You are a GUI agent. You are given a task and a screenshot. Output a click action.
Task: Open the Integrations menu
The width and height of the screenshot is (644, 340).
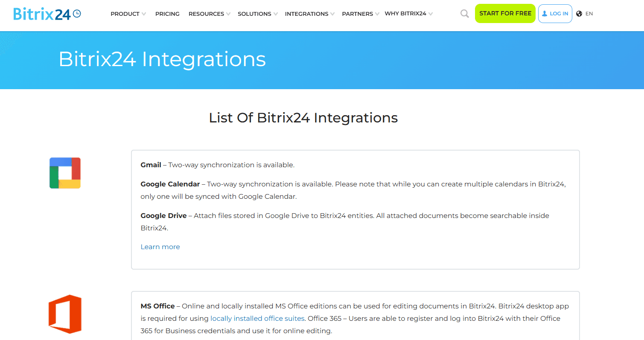point(309,14)
